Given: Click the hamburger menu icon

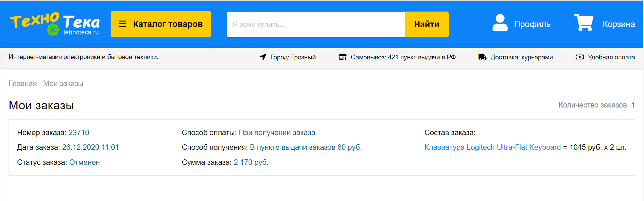Looking at the screenshot, I should click(x=122, y=24).
